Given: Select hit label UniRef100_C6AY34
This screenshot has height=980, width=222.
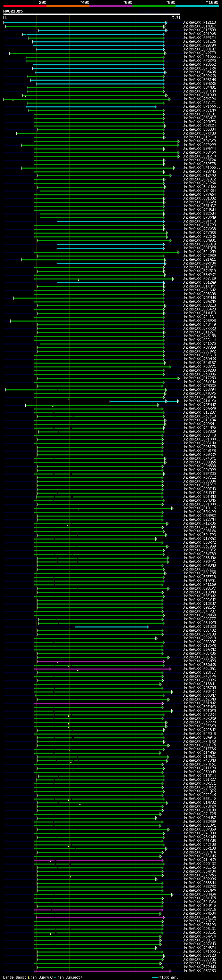Looking at the screenshot, I should pos(199,871).
